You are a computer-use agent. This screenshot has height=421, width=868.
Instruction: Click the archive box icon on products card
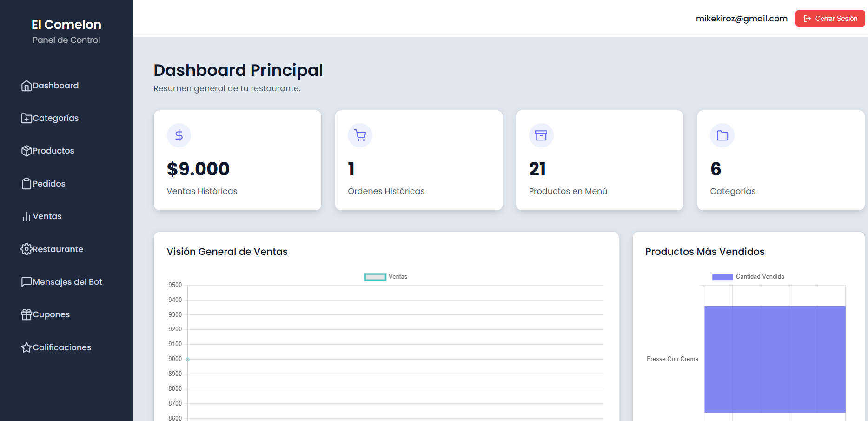point(541,135)
